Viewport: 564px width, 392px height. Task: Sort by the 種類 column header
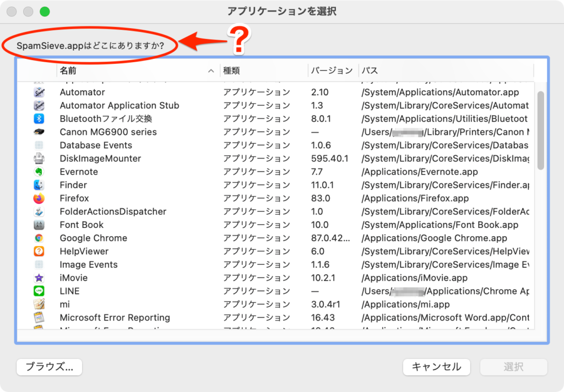[231, 70]
